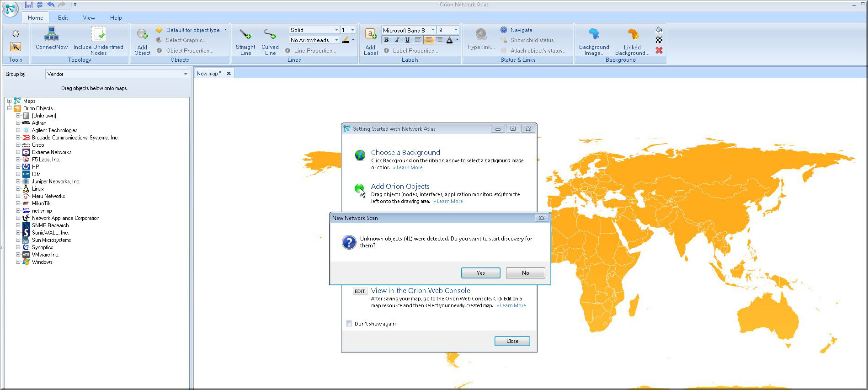
Task: Click the Refresh icon in the quick access toolbar
Action: coord(40,5)
